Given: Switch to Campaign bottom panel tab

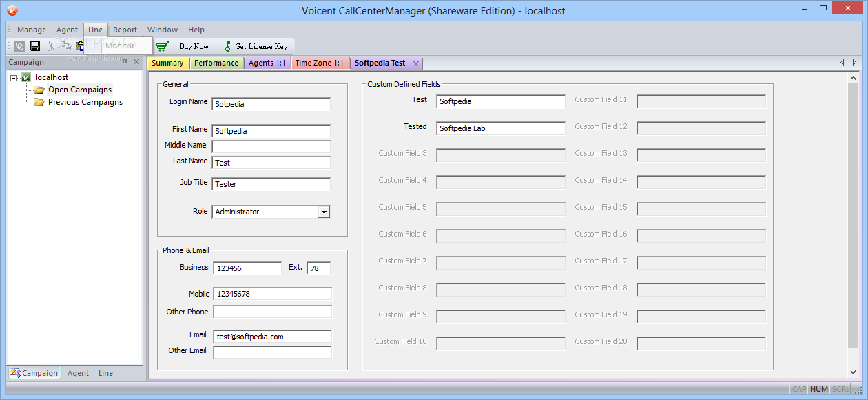Looking at the screenshot, I should (x=34, y=373).
